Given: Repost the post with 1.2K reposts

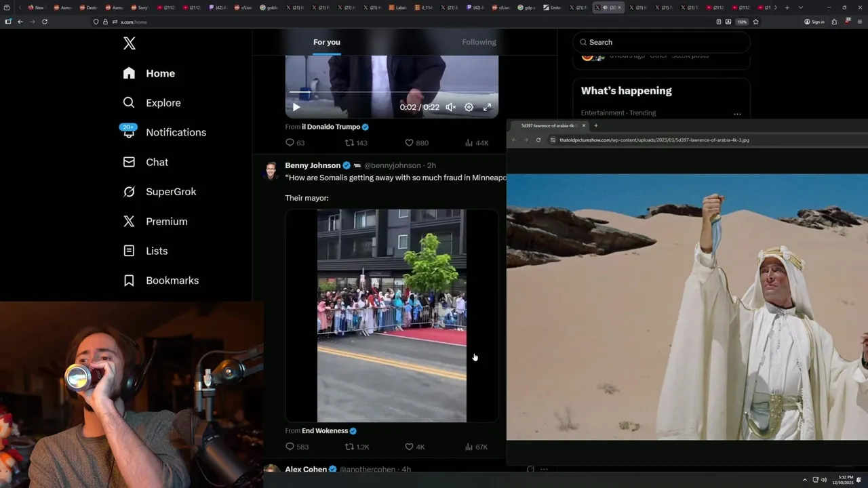Looking at the screenshot, I should tap(357, 447).
